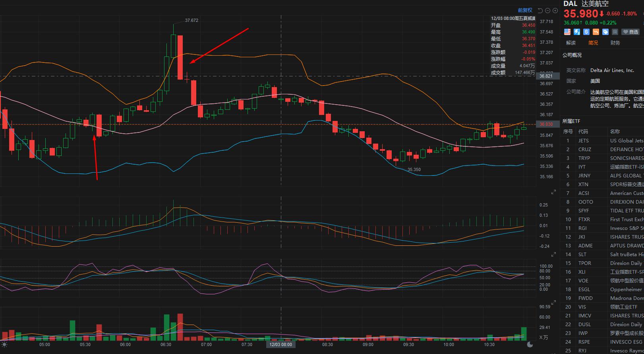Click ADME in the ETF list

[x=585, y=246]
